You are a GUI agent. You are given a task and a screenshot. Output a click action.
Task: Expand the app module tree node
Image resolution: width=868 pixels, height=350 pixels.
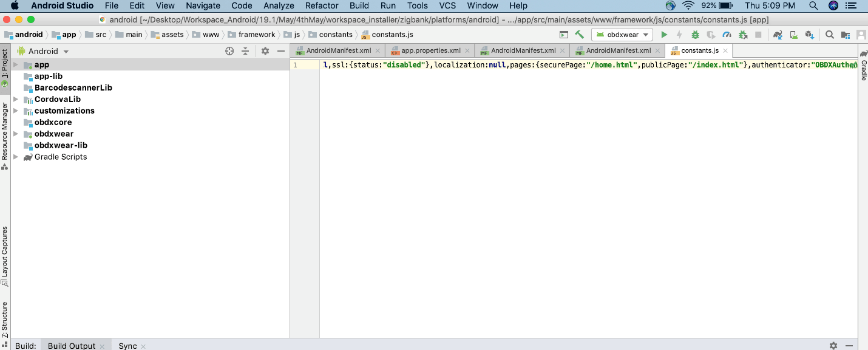click(x=16, y=64)
